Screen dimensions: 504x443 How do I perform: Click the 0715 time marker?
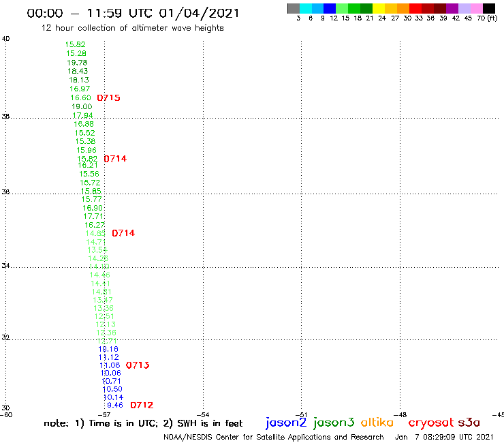click(109, 98)
